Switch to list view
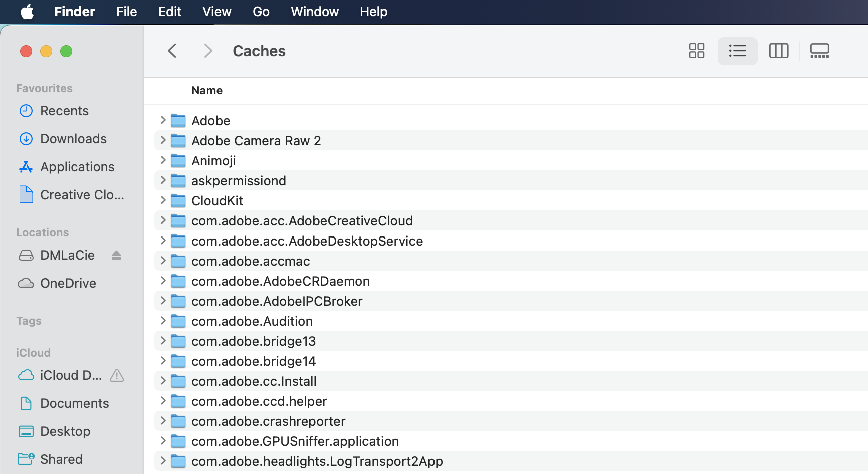Image resolution: width=868 pixels, height=474 pixels. [x=737, y=51]
